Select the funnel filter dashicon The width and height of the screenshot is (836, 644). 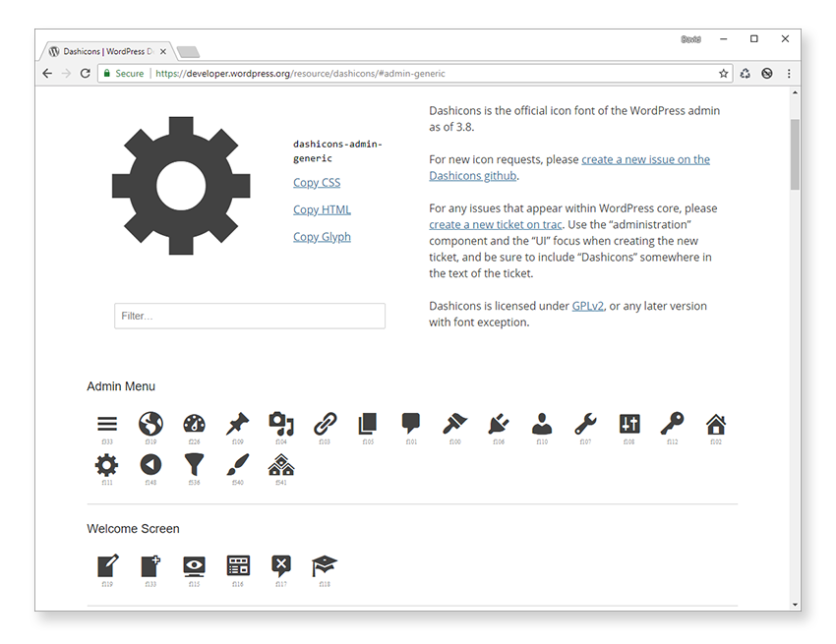point(194,465)
